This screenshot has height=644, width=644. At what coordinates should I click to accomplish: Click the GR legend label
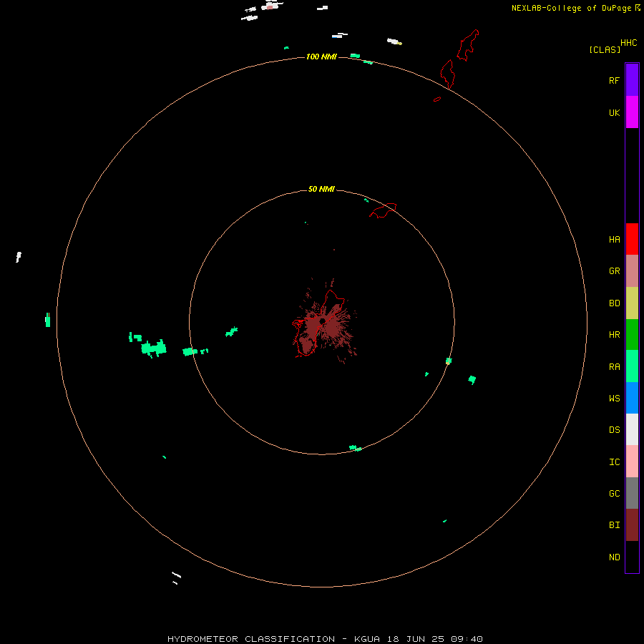[614, 271]
